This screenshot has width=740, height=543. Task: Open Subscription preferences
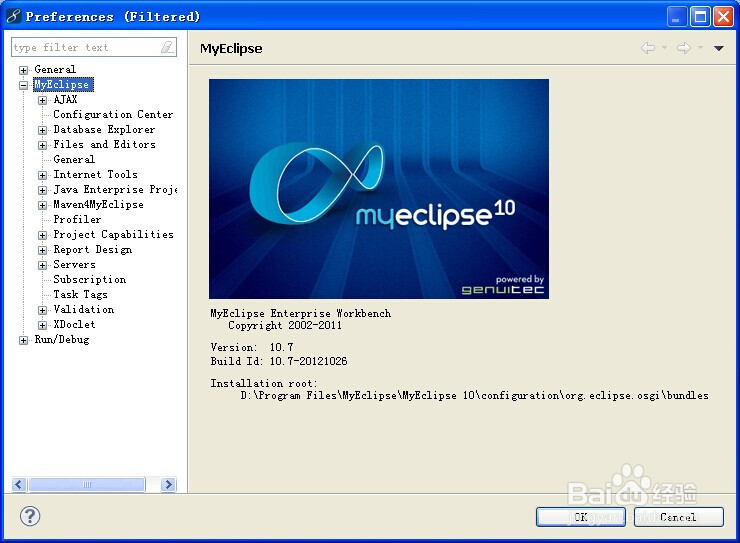click(x=90, y=279)
